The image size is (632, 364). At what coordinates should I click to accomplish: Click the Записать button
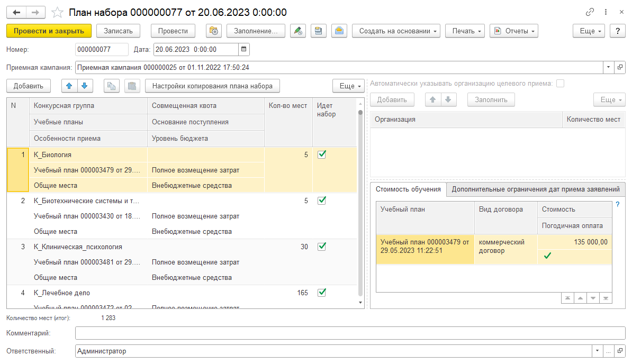point(118,31)
